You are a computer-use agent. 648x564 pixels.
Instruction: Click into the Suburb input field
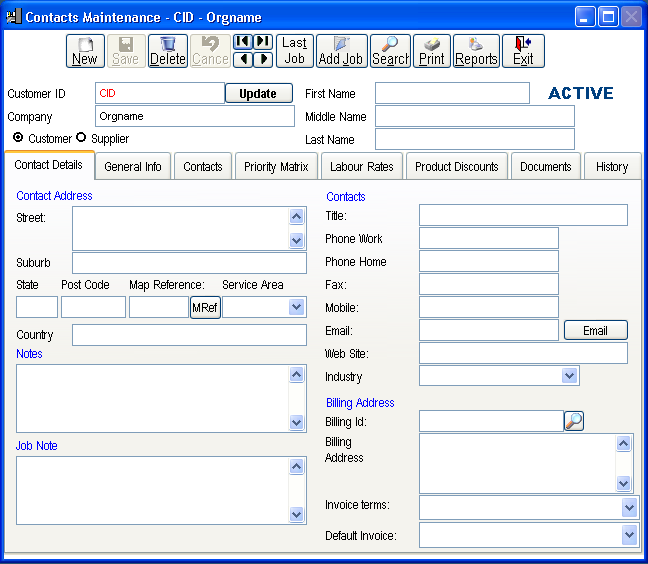click(x=189, y=263)
